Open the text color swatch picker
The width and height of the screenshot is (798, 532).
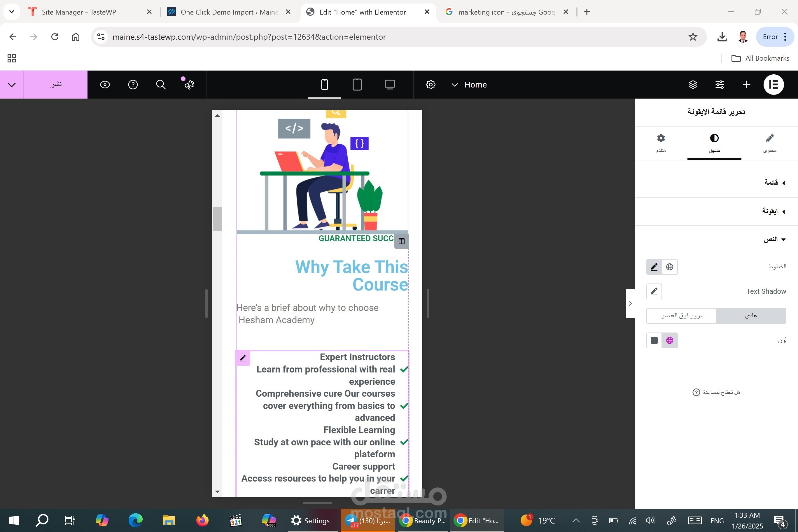click(654, 340)
